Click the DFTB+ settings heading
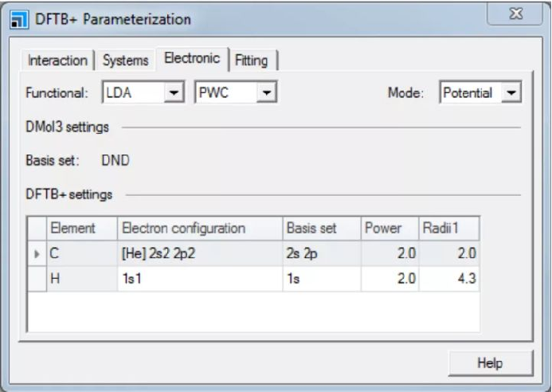552x392 pixels. [x=69, y=194]
